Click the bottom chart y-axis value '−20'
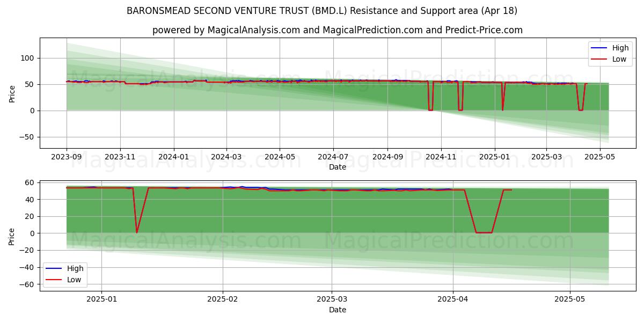This screenshot has width=644, height=322. point(27,250)
